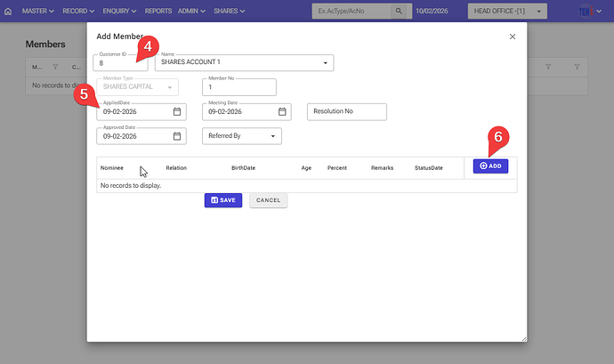Click the SAVE button
Image resolution: width=614 pixels, height=364 pixels.
223,200
